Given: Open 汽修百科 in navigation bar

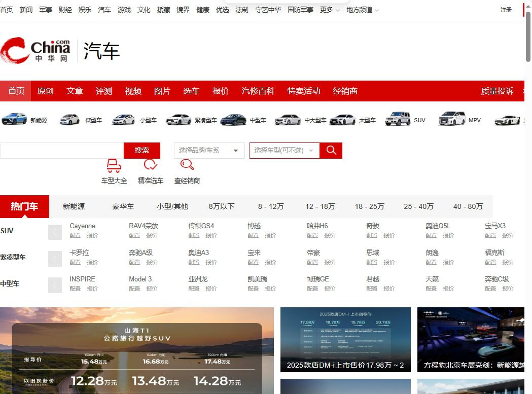Looking at the screenshot, I should coord(258,91).
